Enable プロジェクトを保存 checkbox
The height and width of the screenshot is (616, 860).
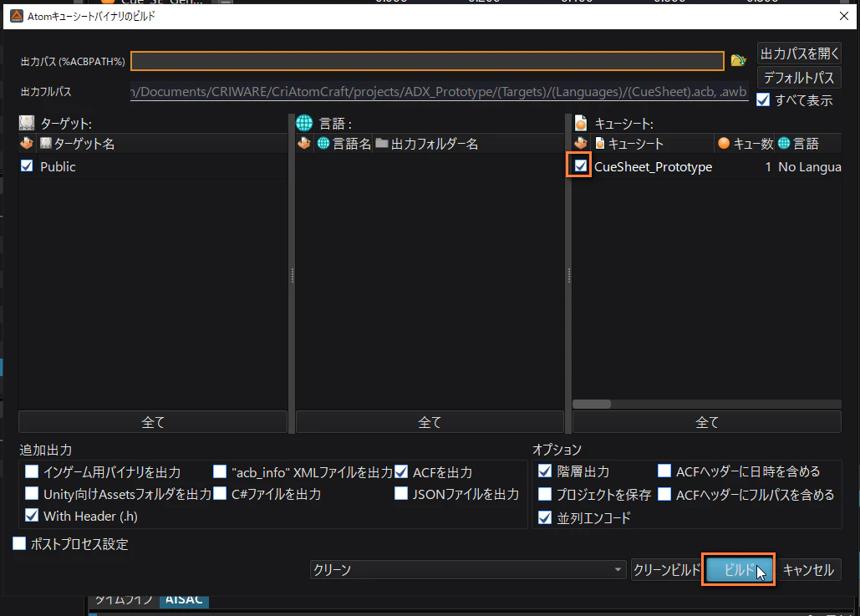coord(545,494)
